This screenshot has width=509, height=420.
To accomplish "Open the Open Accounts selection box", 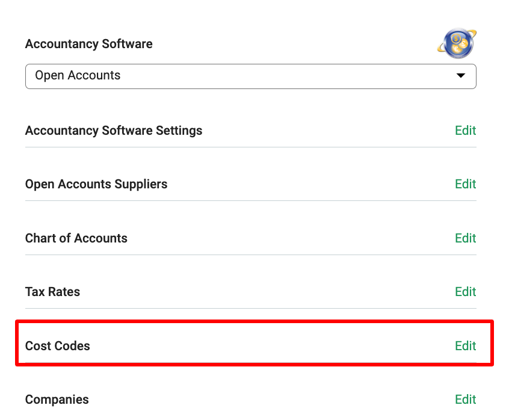I will click(251, 76).
